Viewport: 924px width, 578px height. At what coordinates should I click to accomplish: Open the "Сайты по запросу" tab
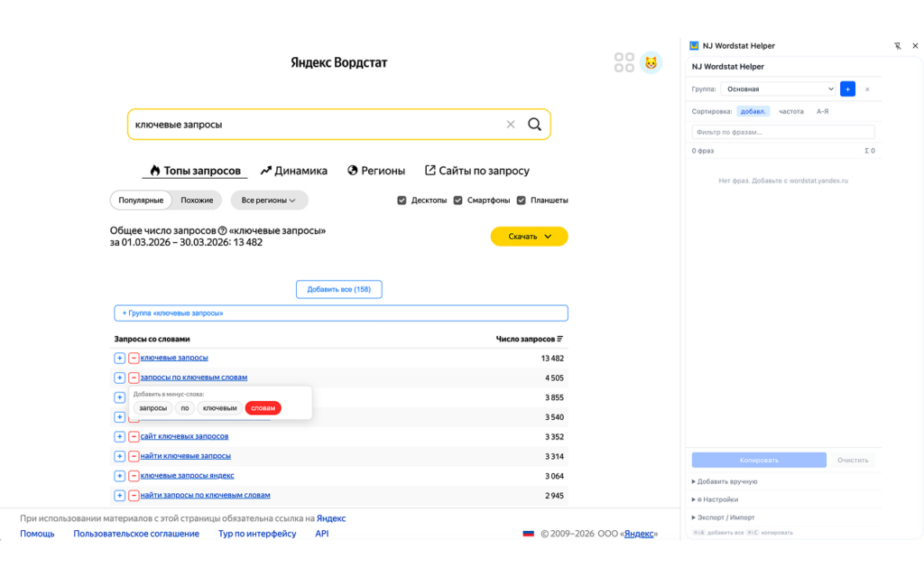(x=476, y=171)
